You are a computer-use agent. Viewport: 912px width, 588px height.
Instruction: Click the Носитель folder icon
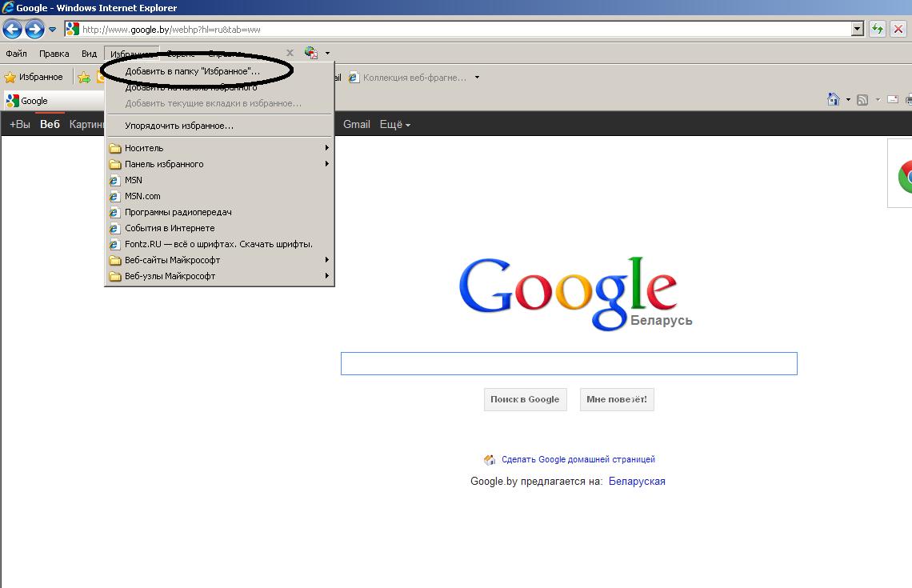coord(115,148)
